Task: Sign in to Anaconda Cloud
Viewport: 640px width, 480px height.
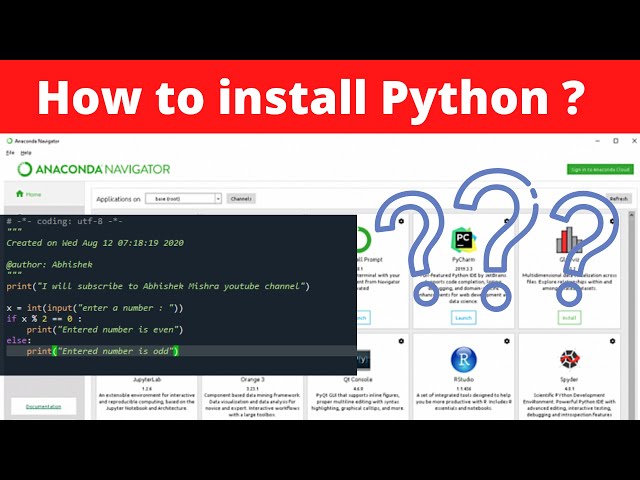Action: (x=600, y=169)
